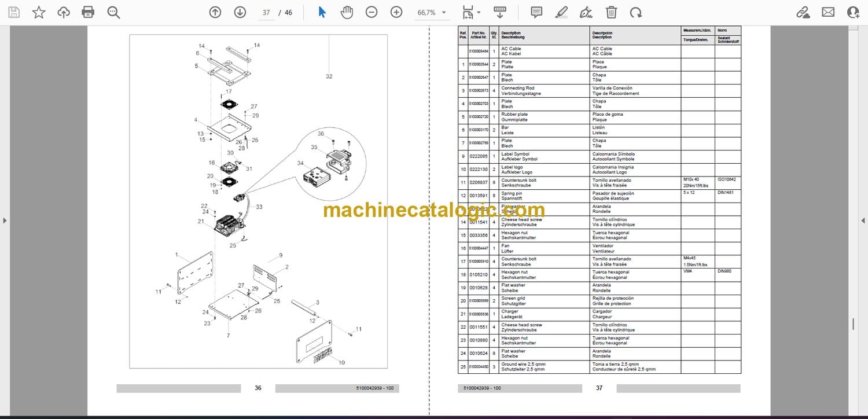This screenshot has width=868, height=419.
Task: Click the 'DIN980' norm cell
Action: tap(724, 271)
